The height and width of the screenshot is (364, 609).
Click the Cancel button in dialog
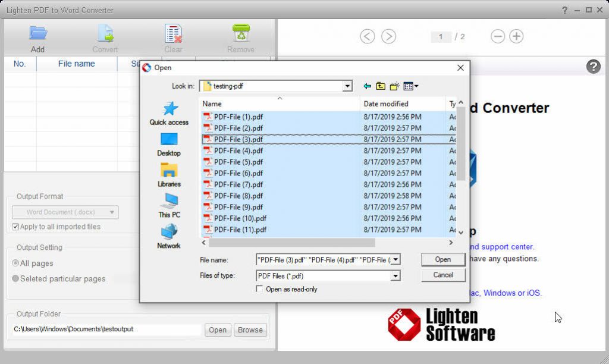click(x=443, y=275)
